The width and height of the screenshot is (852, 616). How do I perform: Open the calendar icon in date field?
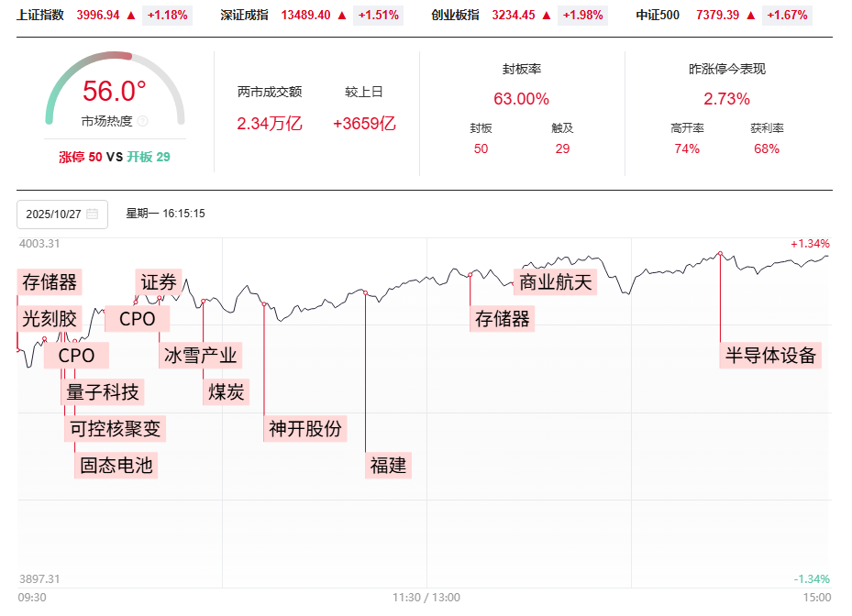click(x=92, y=214)
